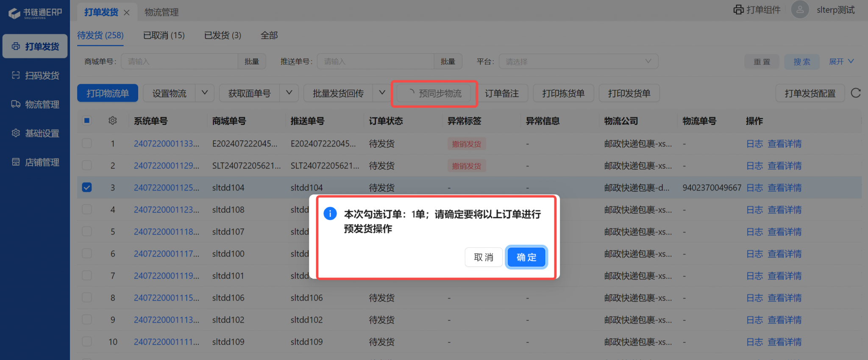Click 确定 in the confirm dialog
Screen dimensions: 868x360
click(x=526, y=257)
